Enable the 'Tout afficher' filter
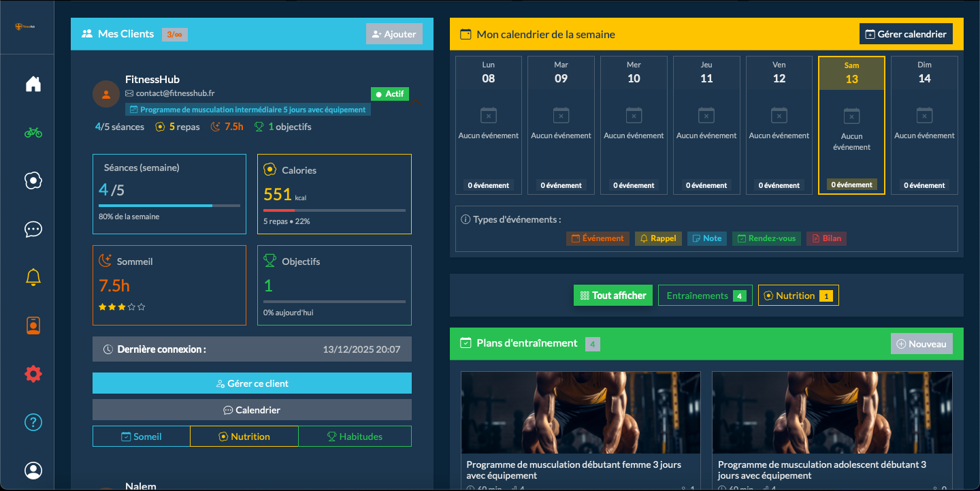This screenshot has height=491, width=980. [x=612, y=295]
